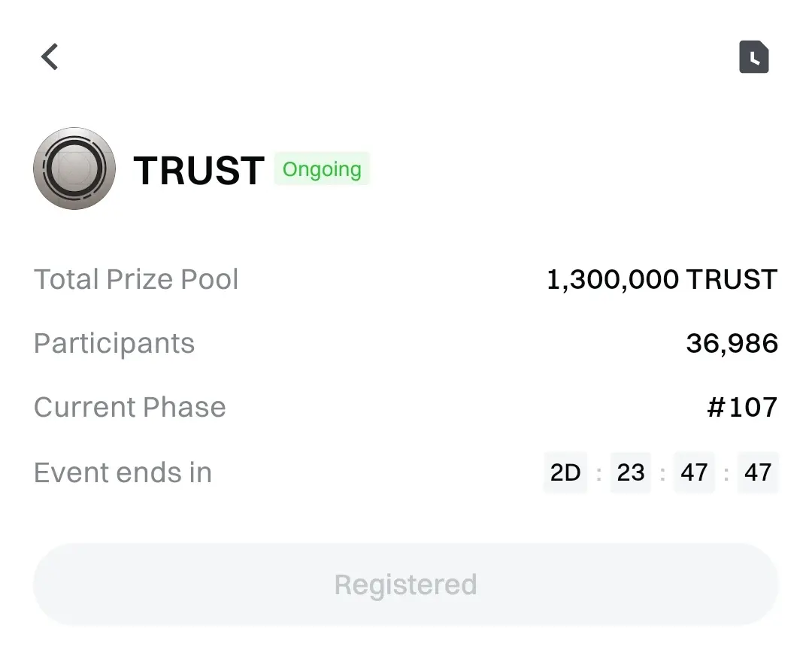
Task: Tap the seconds countdown box
Action: pos(758,473)
